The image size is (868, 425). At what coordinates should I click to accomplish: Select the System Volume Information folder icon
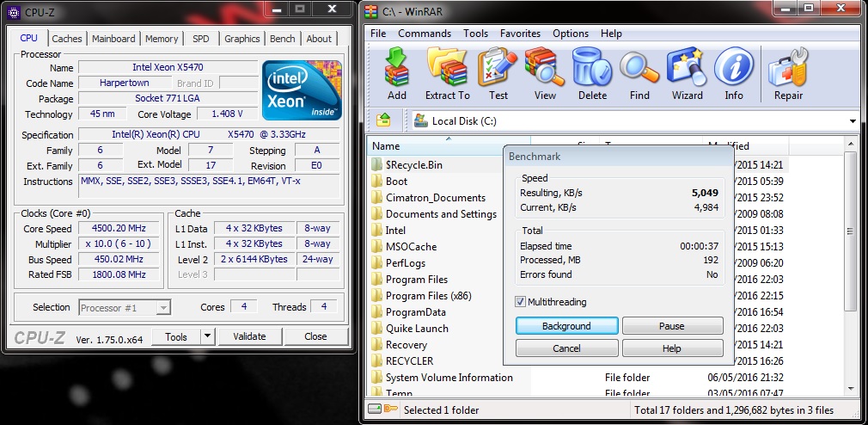click(x=377, y=378)
